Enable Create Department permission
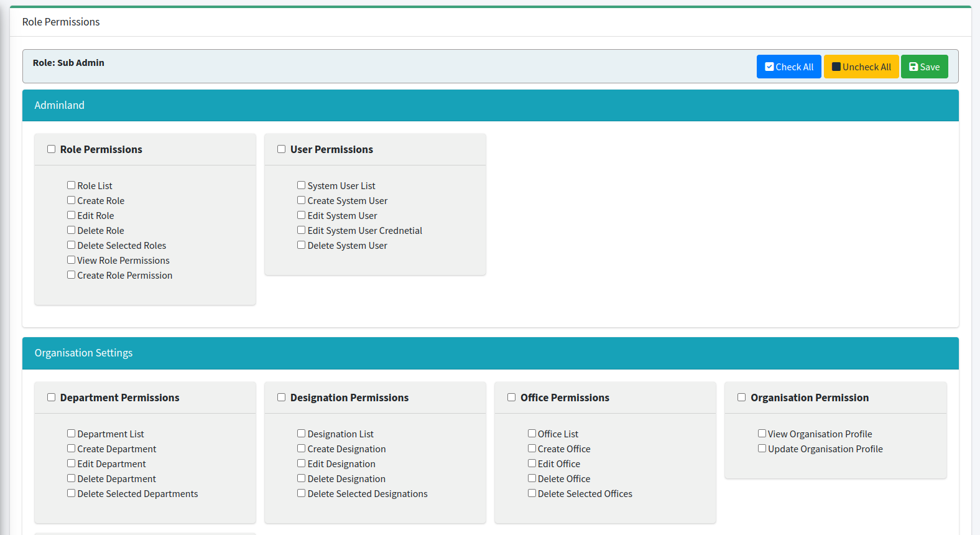The image size is (980, 535). [72, 449]
